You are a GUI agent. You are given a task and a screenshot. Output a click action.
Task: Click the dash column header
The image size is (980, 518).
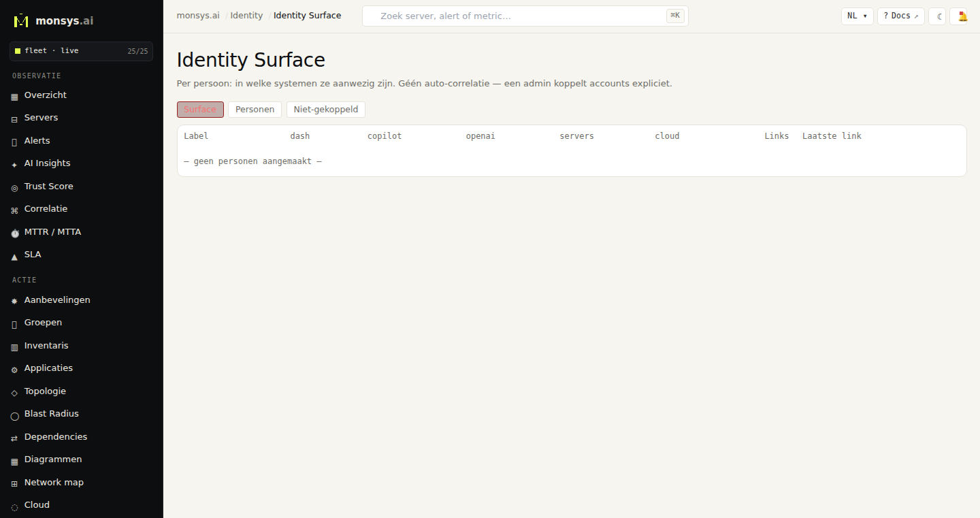point(300,136)
